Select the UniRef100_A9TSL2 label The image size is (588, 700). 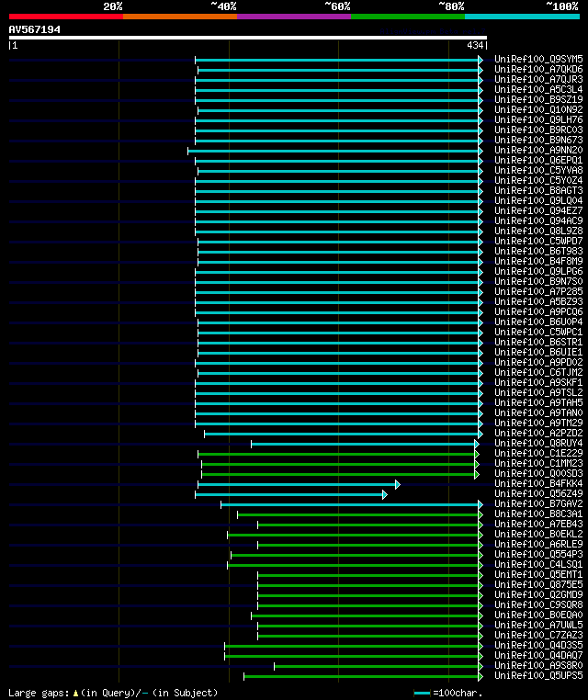pos(538,392)
